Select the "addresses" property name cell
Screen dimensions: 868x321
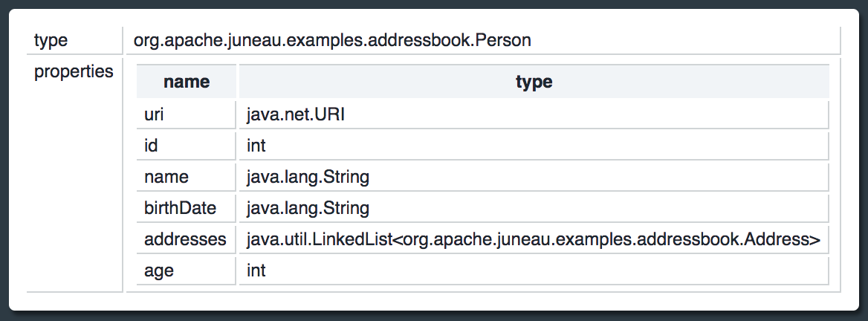point(185,239)
